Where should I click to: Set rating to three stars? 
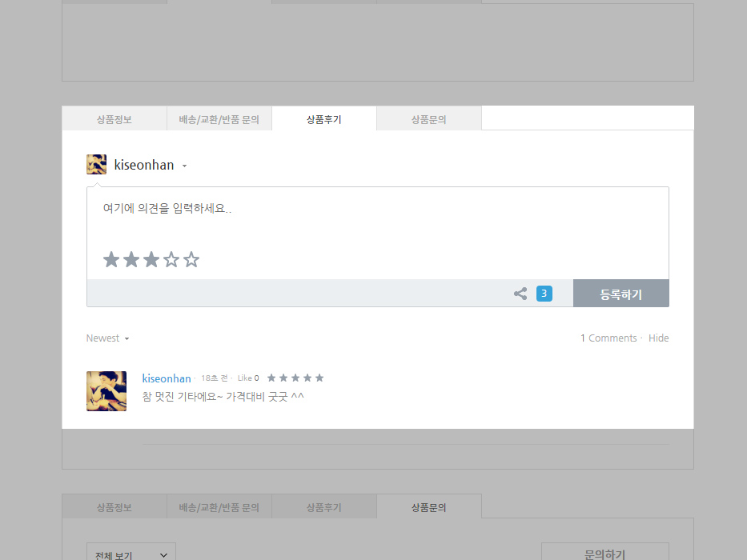pyautogui.click(x=151, y=260)
